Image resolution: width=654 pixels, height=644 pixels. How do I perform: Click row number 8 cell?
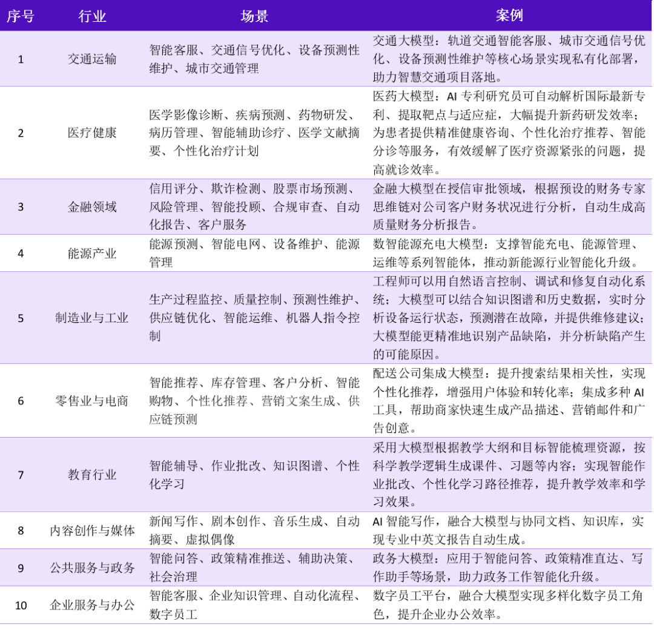point(21,531)
